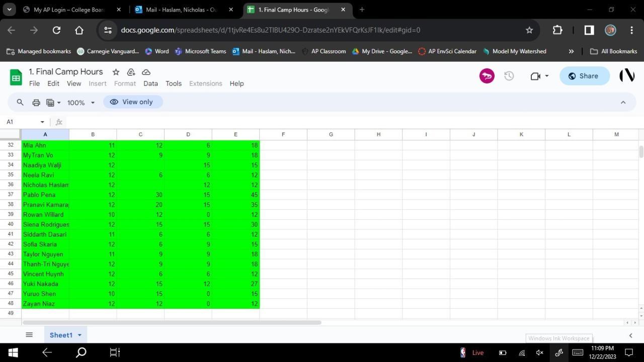The image size is (644, 362).
Task: Open Windows Ink Workspace pen icon
Action: pos(558,352)
